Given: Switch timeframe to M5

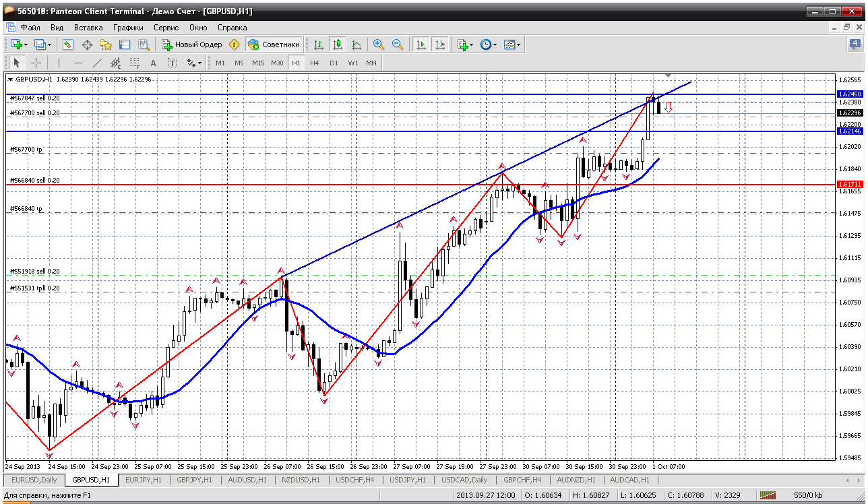Looking at the screenshot, I should 239,63.
